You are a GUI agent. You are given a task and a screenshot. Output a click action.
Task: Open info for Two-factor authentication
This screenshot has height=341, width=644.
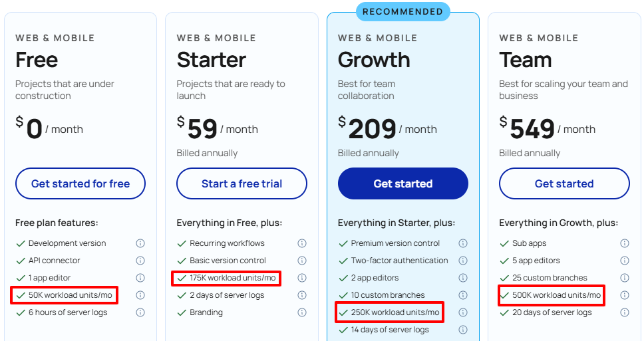(x=463, y=261)
